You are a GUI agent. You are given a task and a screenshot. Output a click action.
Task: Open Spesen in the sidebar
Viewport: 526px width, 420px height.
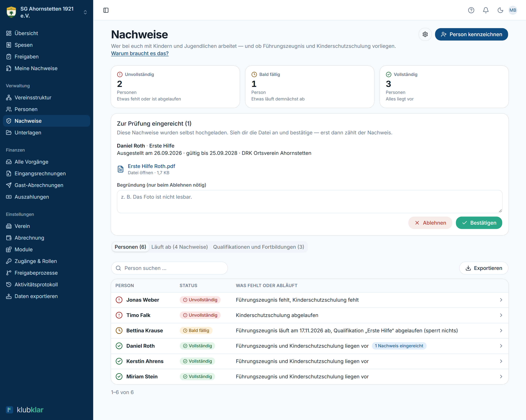pos(47,45)
